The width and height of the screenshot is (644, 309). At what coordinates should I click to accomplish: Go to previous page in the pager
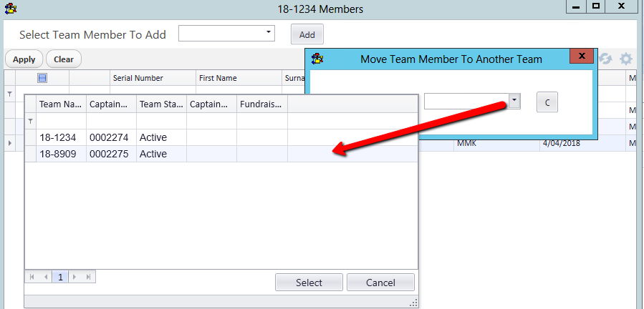(x=46, y=276)
